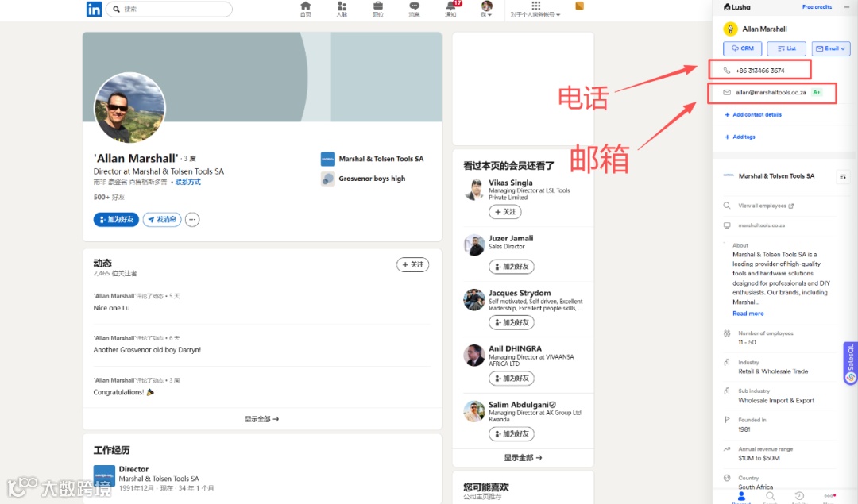Image resolution: width=858 pixels, height=504 pixels.
Task: Click the company logo beside Director role
Action: tap(104, 475)
